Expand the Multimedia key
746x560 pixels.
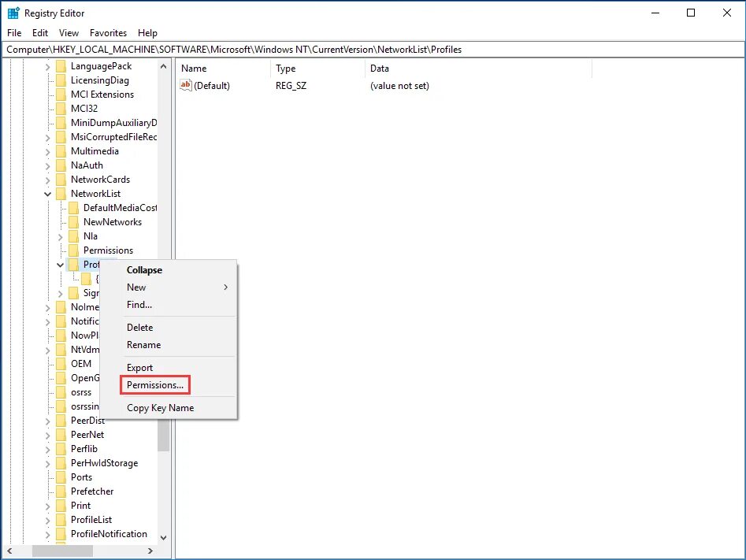pyautogui.click(x=47, y=152)
